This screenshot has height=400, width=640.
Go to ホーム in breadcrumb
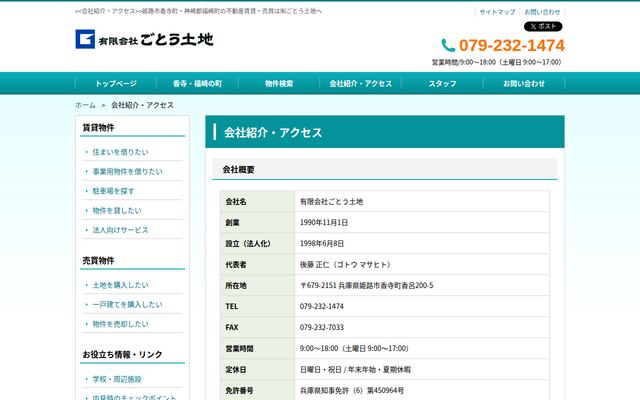(x=85, y=105)
